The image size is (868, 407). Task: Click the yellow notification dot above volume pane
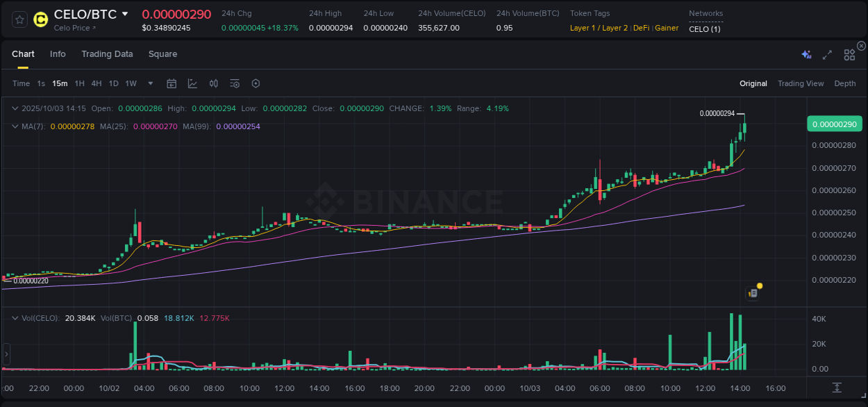(x=759, y=285)
